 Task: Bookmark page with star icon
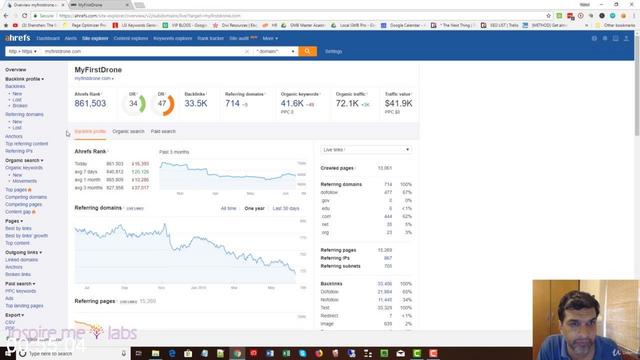[x=548, y=16]
